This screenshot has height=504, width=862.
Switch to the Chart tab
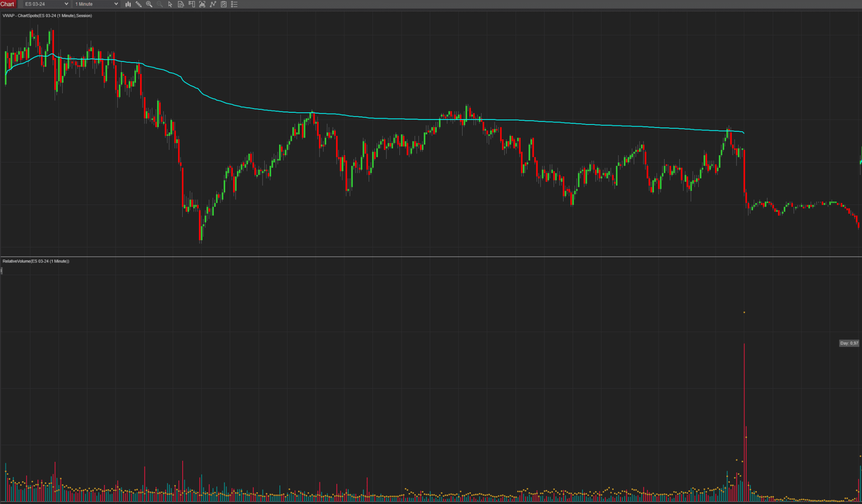(x=8, y=4)
